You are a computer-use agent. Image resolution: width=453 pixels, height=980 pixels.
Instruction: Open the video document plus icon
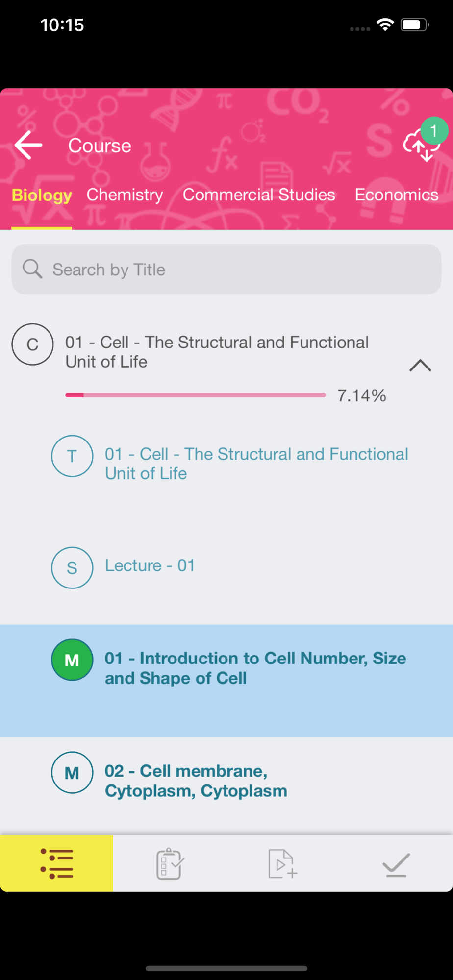coord(282,864)
